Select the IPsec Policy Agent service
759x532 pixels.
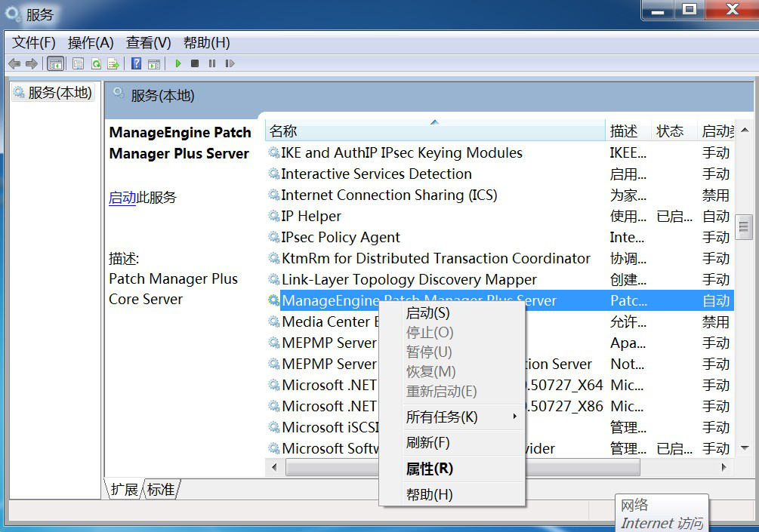(341, 237)
